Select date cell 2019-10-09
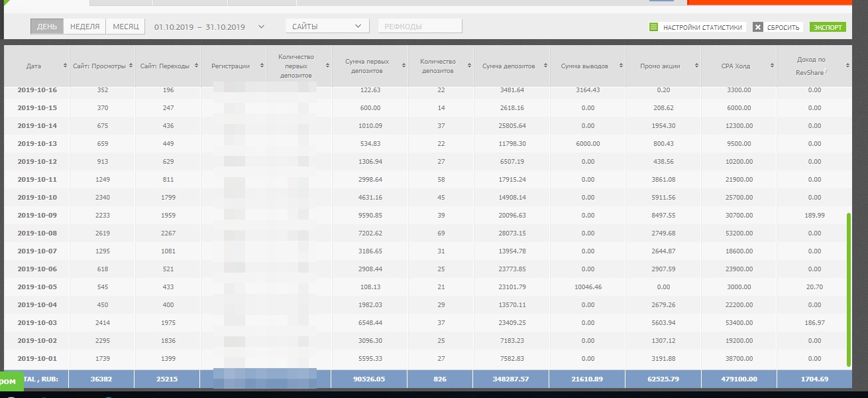 coord(37,215)
